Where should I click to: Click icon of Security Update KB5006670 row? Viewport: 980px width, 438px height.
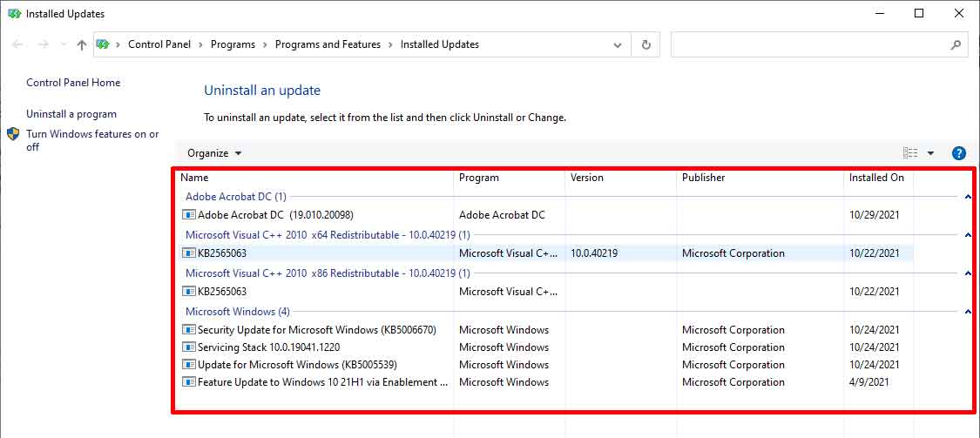(x=189, y=330)
